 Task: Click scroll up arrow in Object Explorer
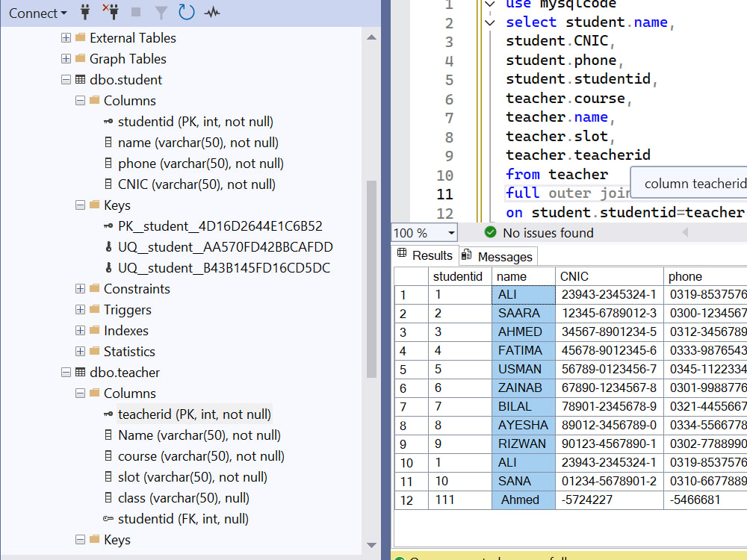coord(371,37)
